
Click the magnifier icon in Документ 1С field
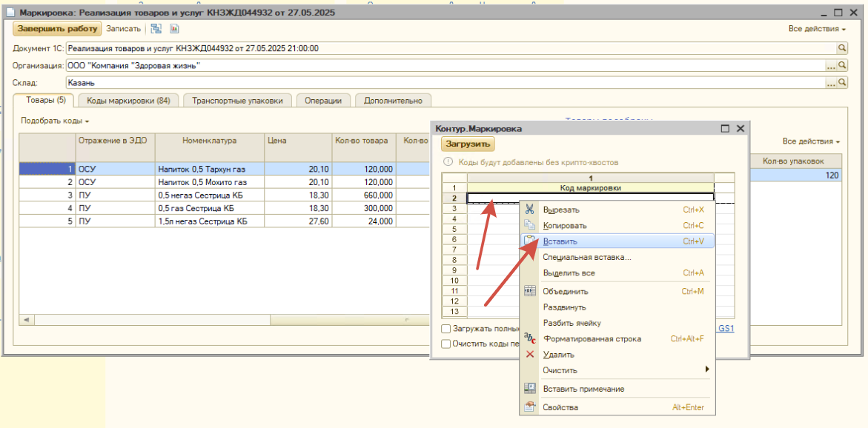(842, 48)
